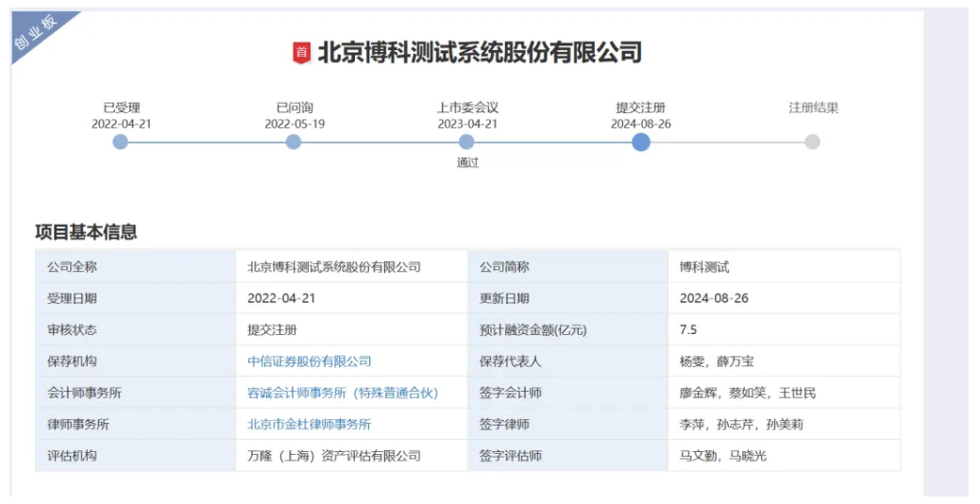The width and height of the screenshot is (980, 504).
Task: Click the page title 北京博科测试系统股份有限公司
Action: click(480, 53)
